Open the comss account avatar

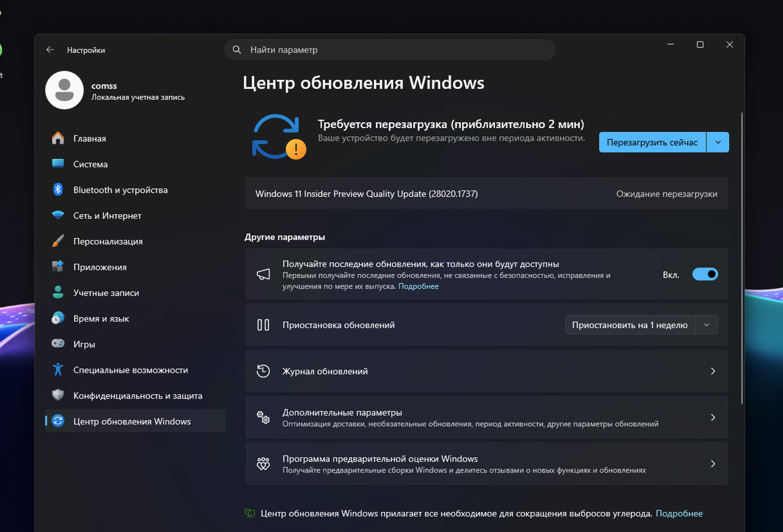[x=64, y=90]
